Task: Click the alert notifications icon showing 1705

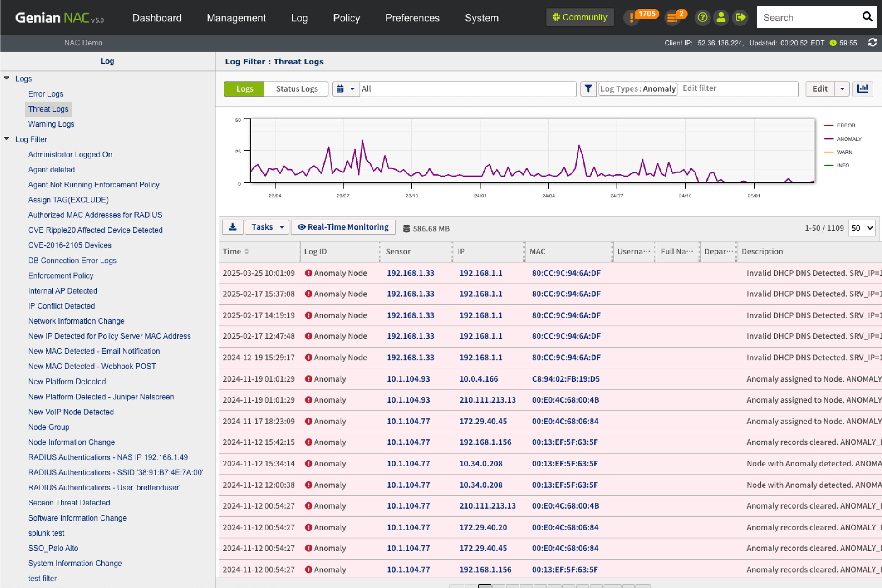Action: pos(632,18)
